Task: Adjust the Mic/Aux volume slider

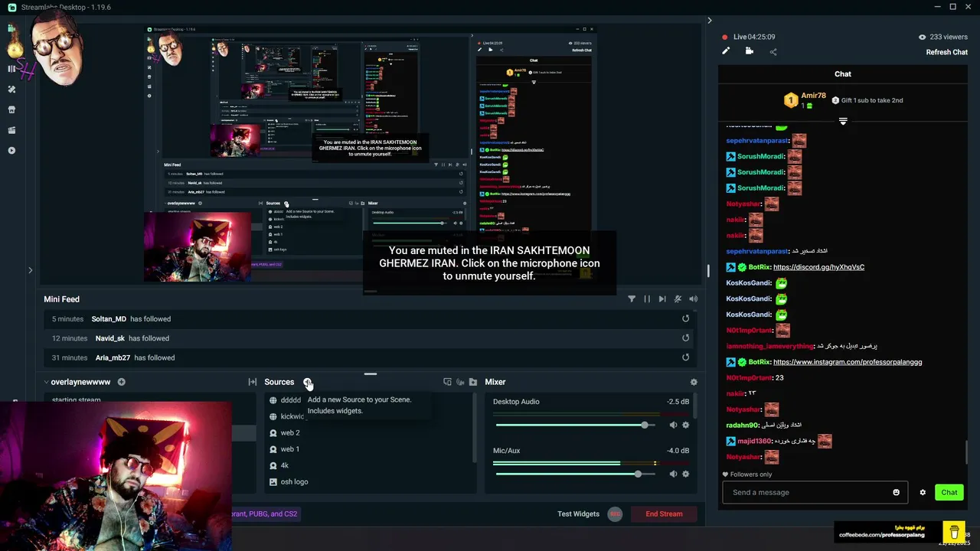Action: pyautogui.click(x=577, y=474)
